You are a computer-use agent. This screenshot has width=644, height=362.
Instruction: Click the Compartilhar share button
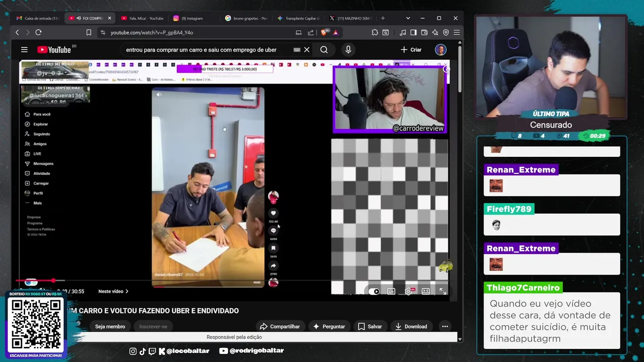280,326
